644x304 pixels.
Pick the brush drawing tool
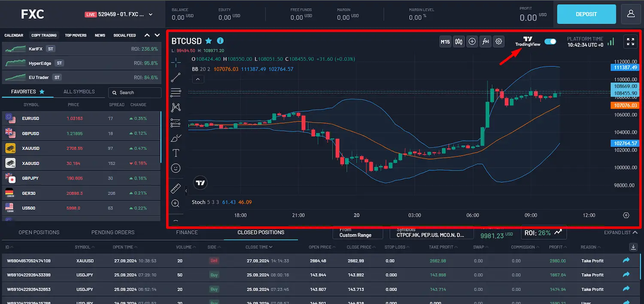176,138
